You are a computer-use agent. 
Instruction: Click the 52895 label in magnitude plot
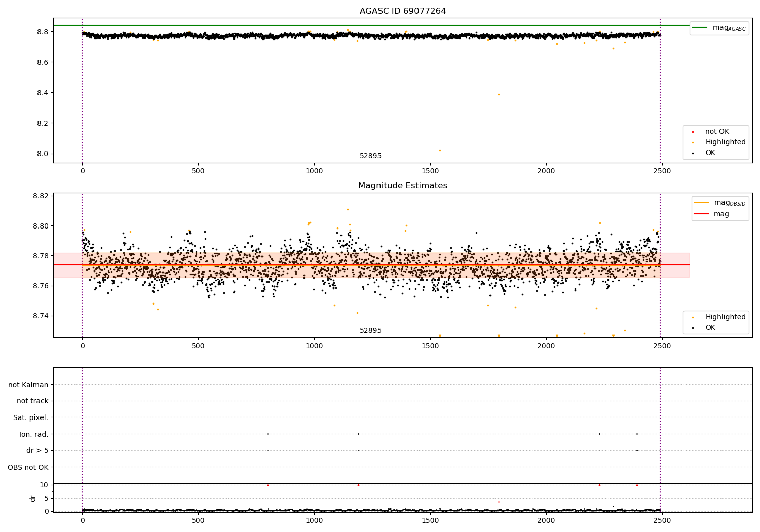pos(370,331)
